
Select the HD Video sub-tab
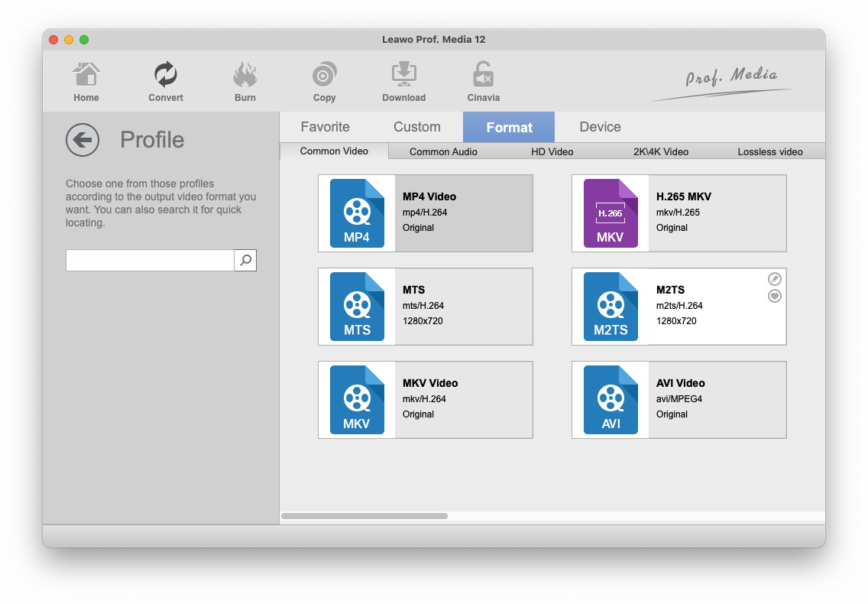point(552,151)
